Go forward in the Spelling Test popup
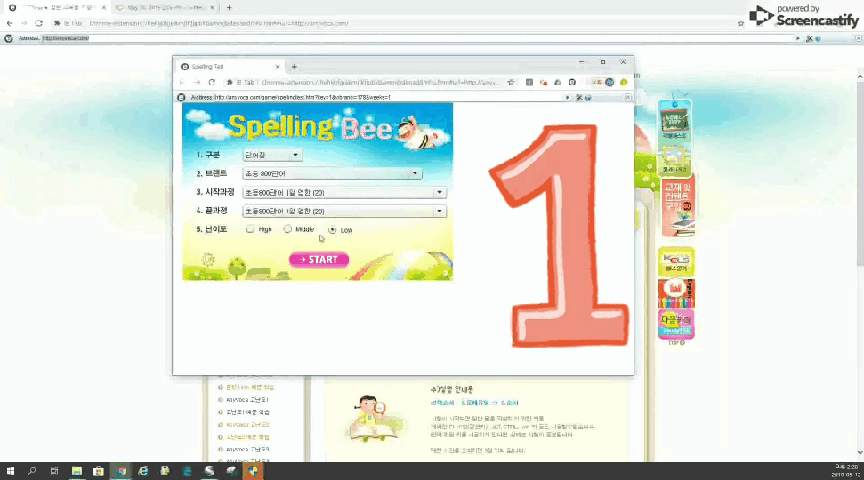The width and height of the screenshot is (864, 480). coord(197,82)
